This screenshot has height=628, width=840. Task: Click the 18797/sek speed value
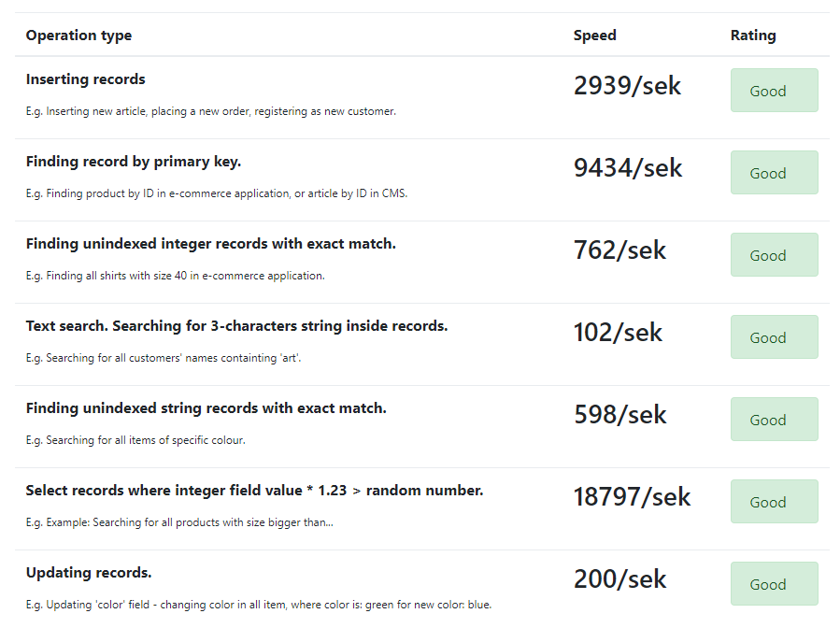(633, 497)
